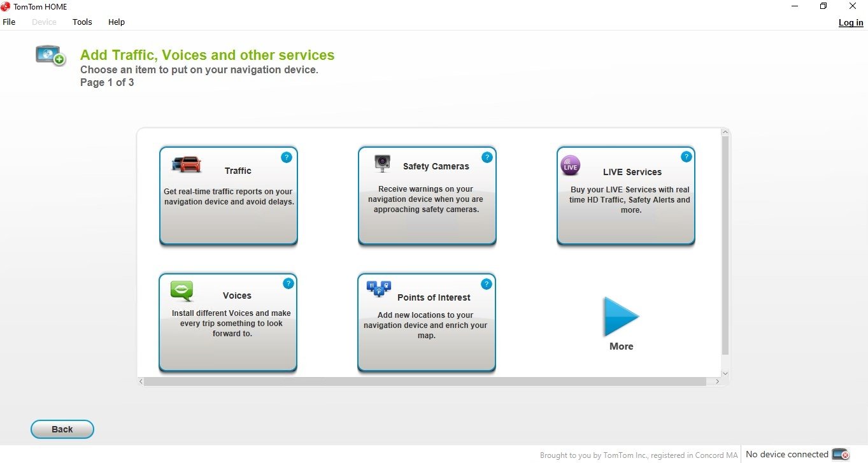Open help for the LIVE Services card
This screenshot has height=463, width=868.
(x=686, y=157)
